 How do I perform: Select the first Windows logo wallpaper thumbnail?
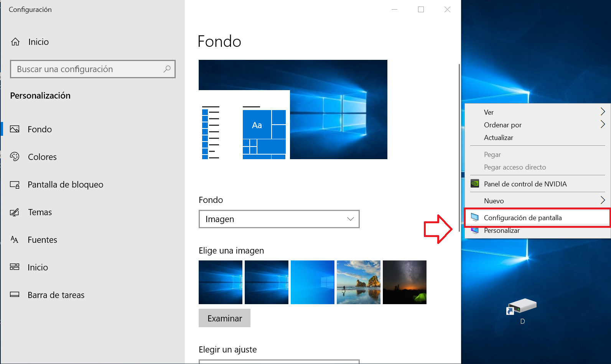pos(221,282)
